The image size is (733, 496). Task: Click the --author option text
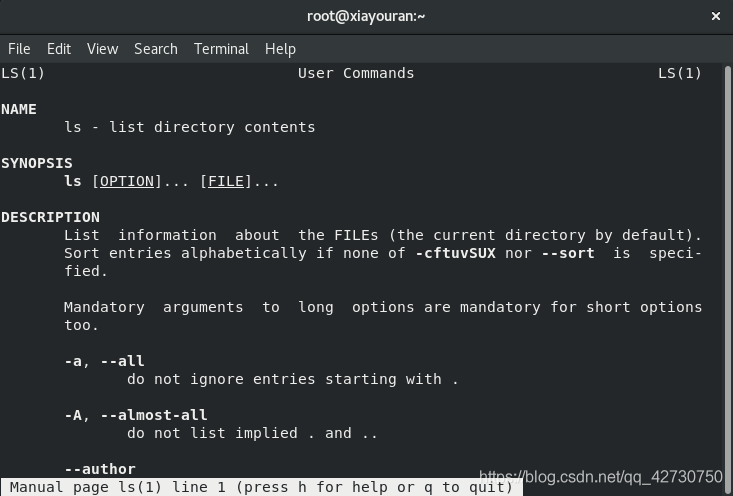100,469
